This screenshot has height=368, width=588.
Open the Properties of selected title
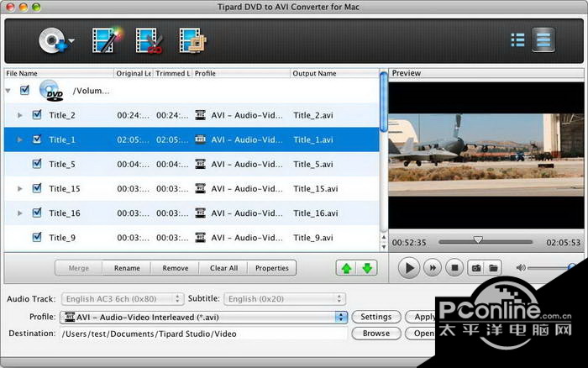(x=272, y=268)
